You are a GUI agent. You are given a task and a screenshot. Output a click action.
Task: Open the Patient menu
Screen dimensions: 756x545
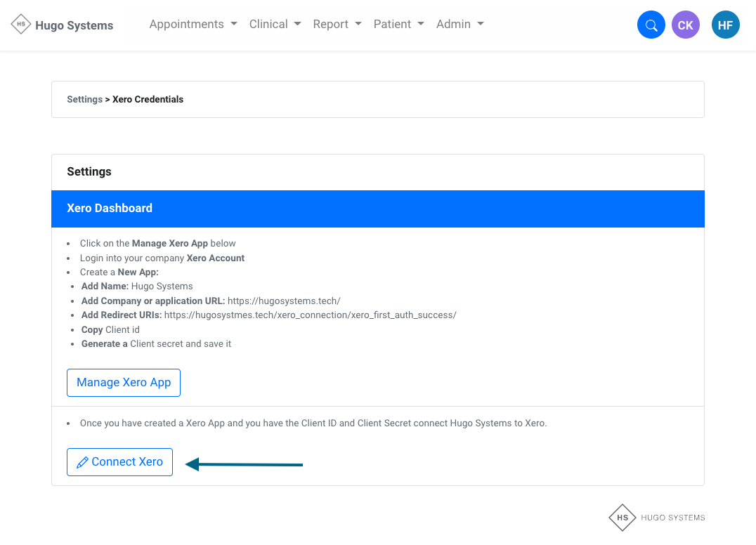(398, 24)
